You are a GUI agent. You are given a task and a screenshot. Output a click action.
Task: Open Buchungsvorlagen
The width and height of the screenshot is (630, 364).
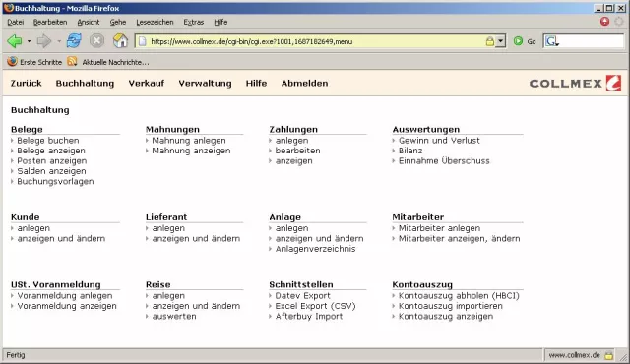[x=55, y=181]
